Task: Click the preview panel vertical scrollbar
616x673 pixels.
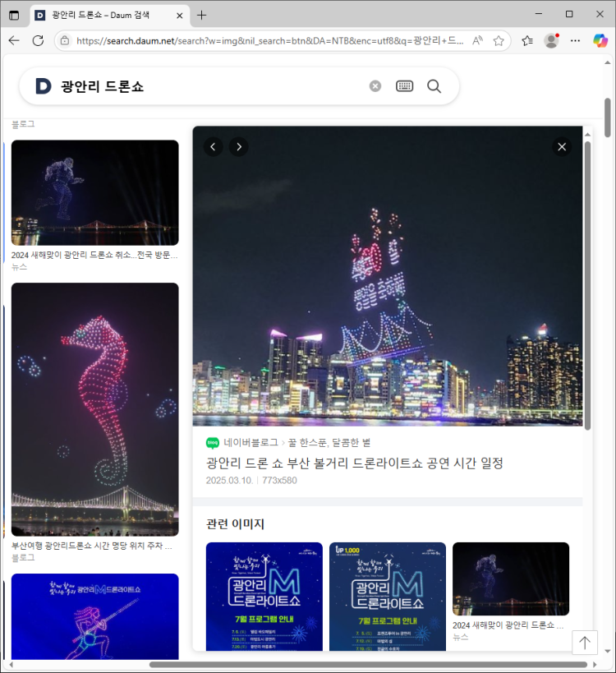Action: pos(588,285)
